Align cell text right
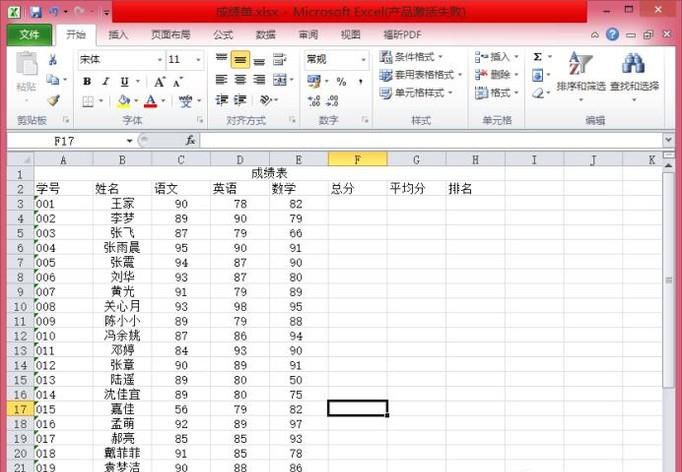Screen dimensions: 682x472 click(259, 80)
